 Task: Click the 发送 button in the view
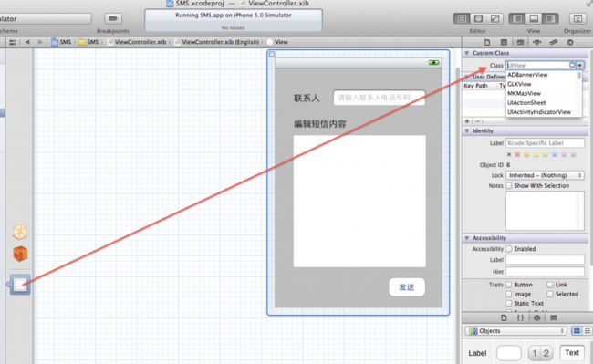[x=407, y=286]
